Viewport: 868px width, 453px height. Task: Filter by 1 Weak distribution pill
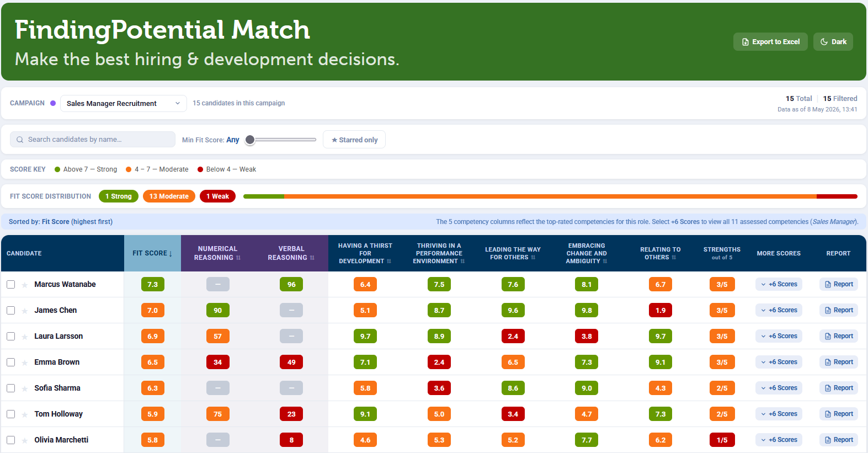coord(217,196)
